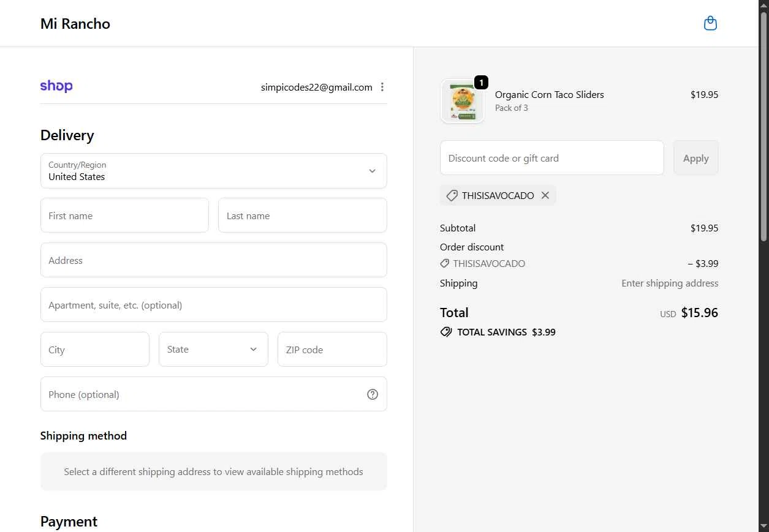Expand the State dropdown
This screenshot has width=769, height=532.
click(213, 349)
